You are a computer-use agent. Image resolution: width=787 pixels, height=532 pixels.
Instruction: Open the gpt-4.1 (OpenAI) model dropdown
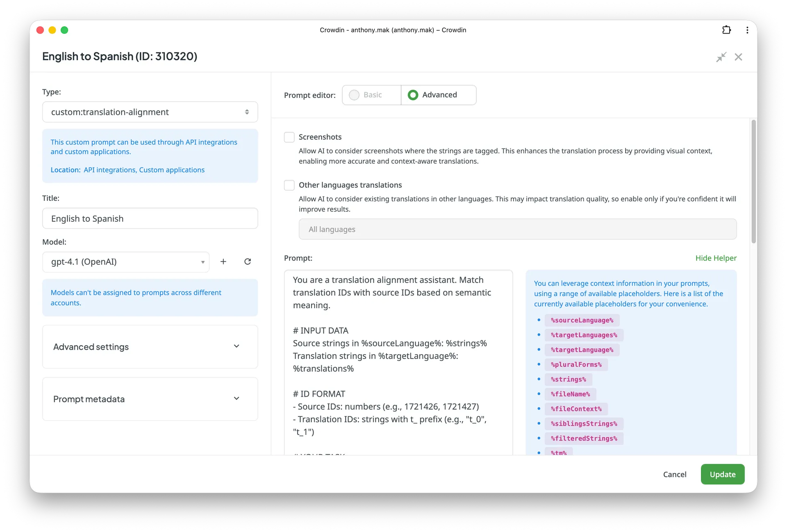pos(126,262)
